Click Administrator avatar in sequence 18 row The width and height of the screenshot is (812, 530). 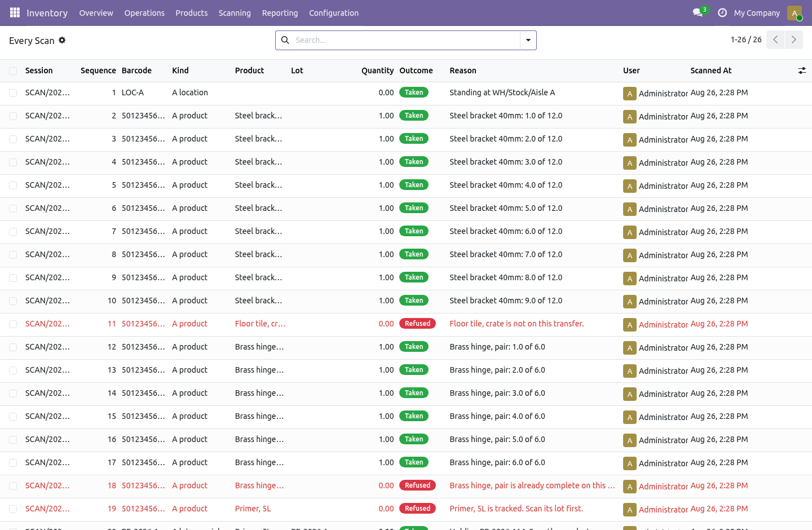pyautogui.click(x=630, y=487)
